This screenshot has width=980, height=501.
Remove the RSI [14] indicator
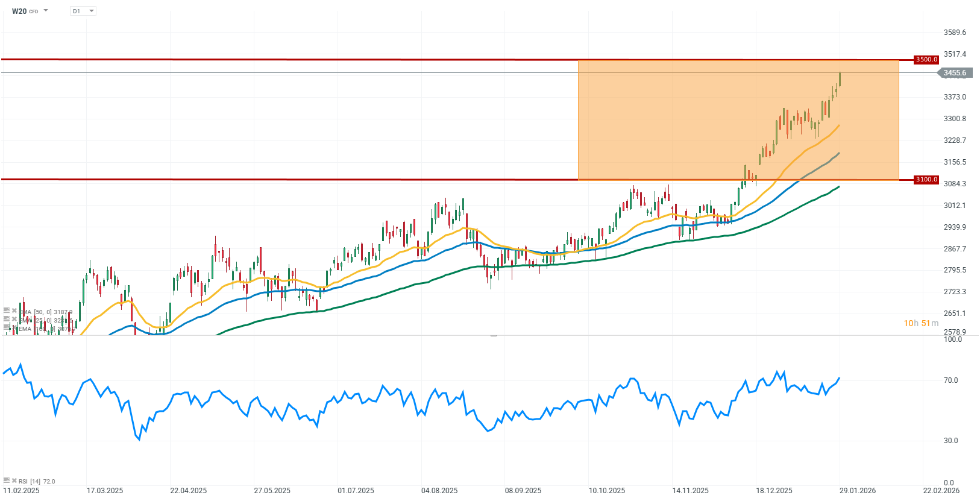[x=14, y=481]
